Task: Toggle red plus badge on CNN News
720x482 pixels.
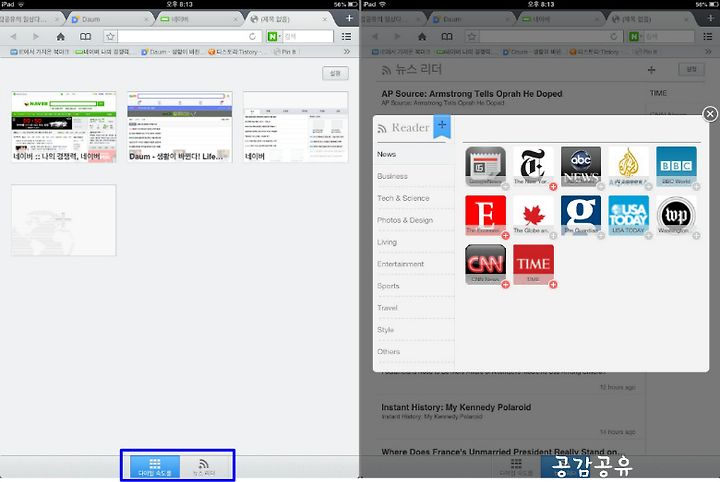Action: click(506, 285)
